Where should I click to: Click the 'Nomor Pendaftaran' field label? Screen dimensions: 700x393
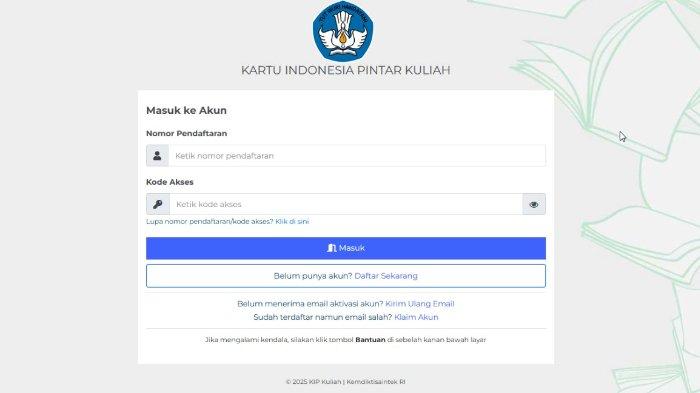click(x=187, y=134)
